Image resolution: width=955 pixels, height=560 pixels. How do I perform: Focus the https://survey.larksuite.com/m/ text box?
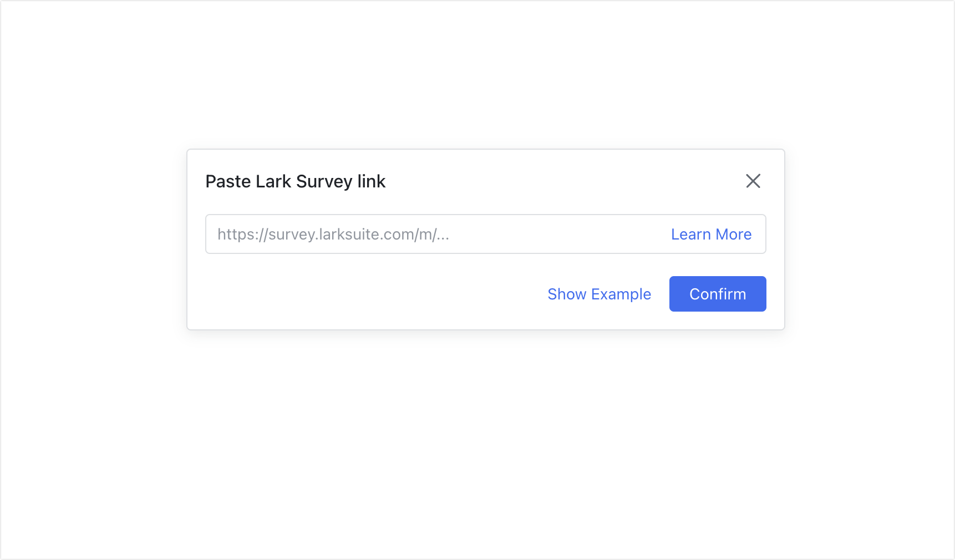pyautogui.click(x=388, y=234)
